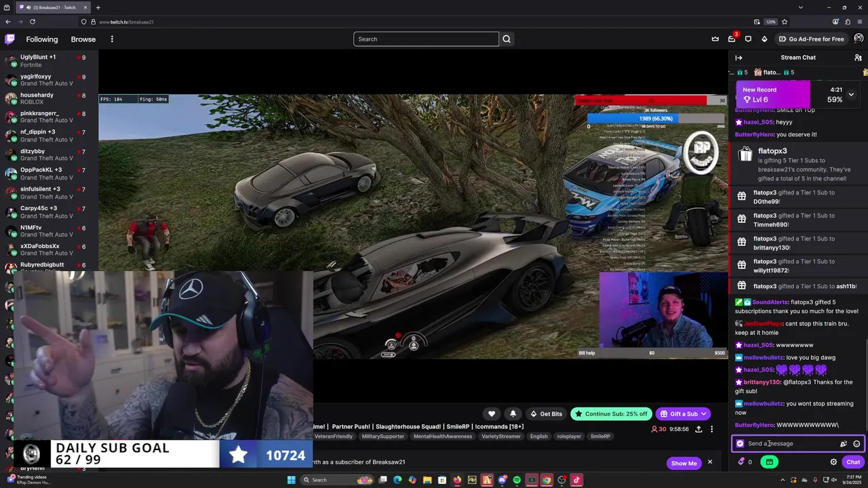Open Windows Start menu
This screenshot has height=488, width=868.
(291, 480)
